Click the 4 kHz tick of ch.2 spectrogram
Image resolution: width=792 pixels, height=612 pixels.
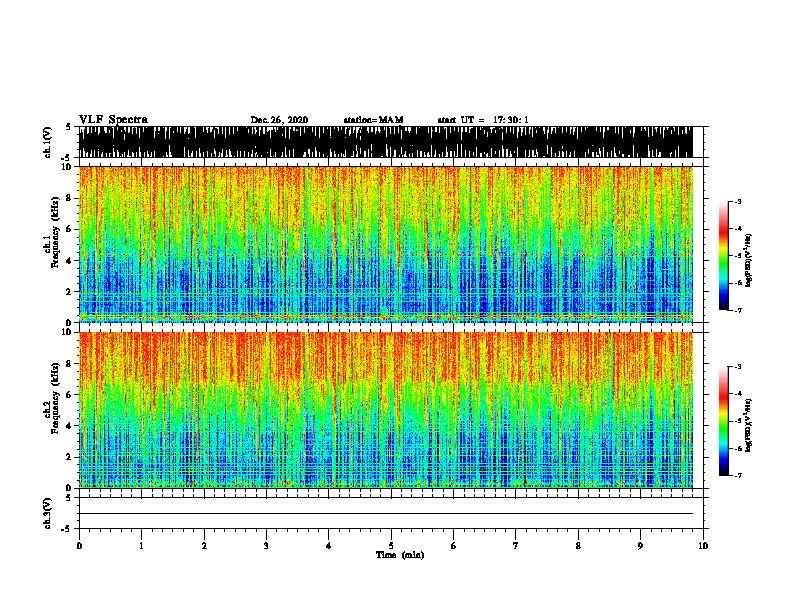[x=69, y=426]
